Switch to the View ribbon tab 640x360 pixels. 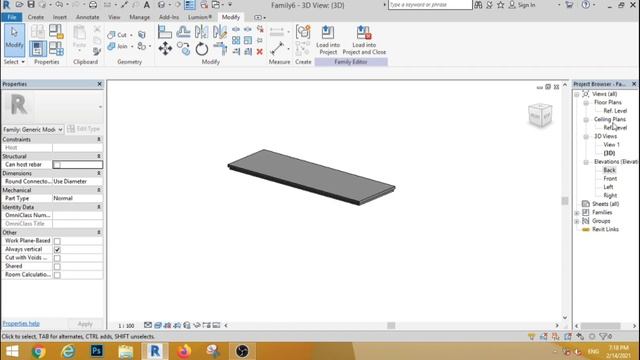point(114,17)
